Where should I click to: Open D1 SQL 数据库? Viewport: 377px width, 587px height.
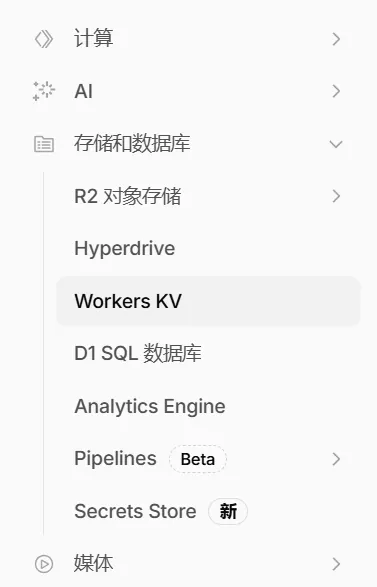(138, 353)
